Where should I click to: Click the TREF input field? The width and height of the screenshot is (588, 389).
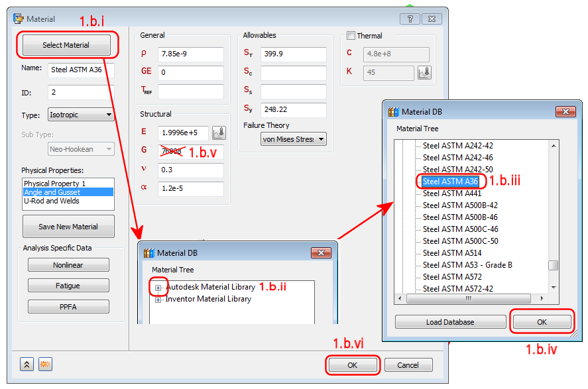191,91
